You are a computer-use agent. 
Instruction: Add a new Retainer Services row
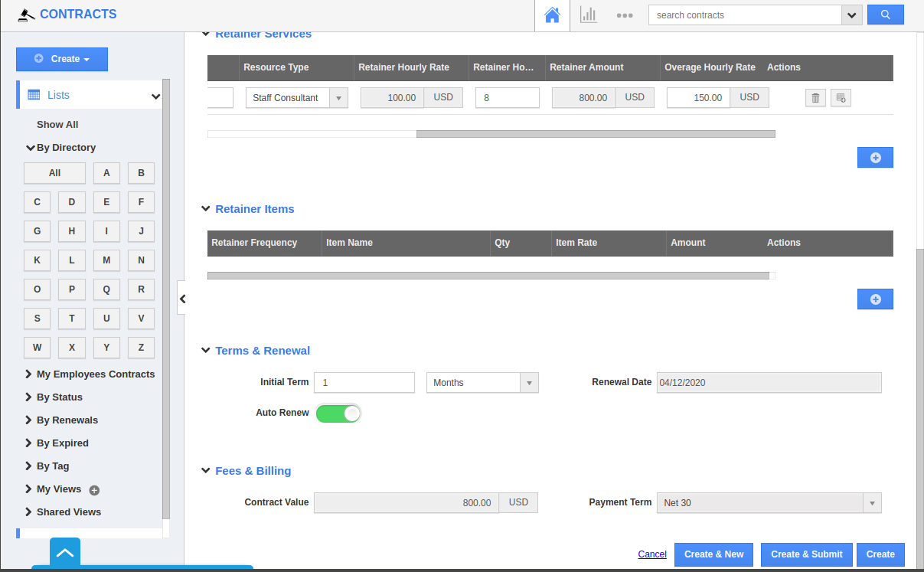[x=875, y=158]
